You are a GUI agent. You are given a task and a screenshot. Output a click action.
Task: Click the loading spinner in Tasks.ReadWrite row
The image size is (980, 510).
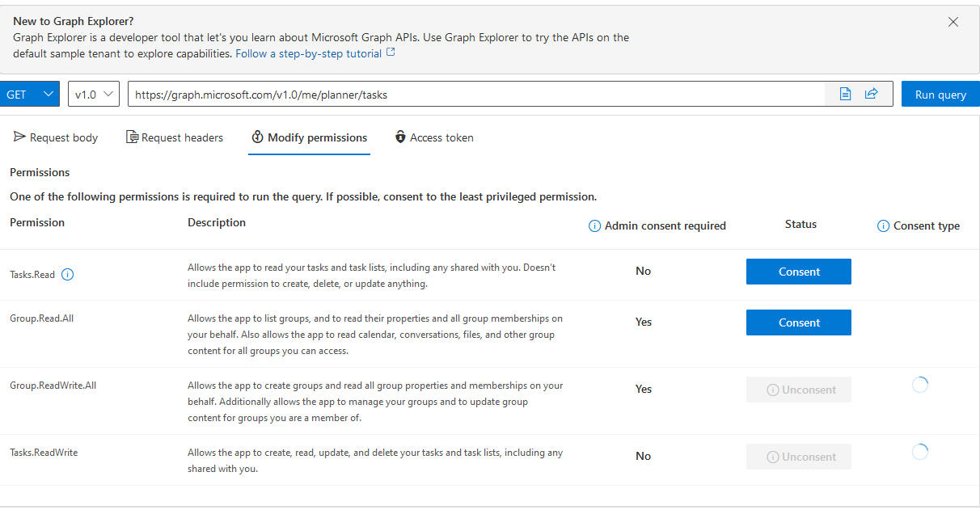pyautogui.click(x=919, y=452)
